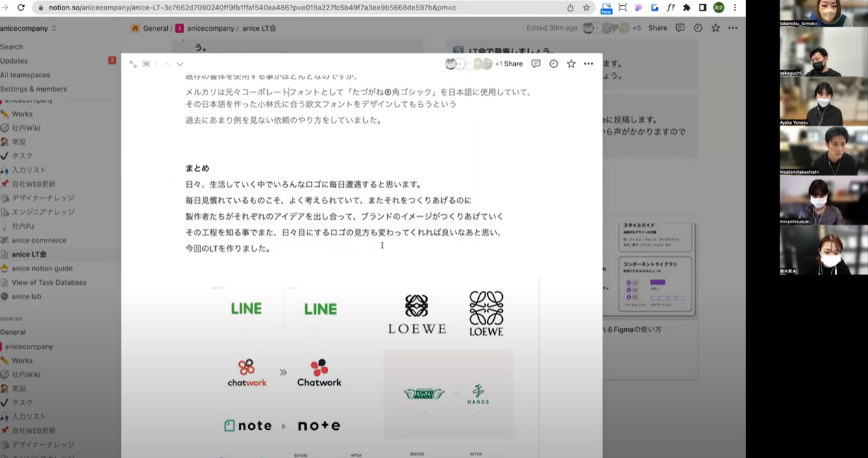The image size is (868, 458).
Task: Open Chrome profile avatar
Action: [x=719, y=8]
